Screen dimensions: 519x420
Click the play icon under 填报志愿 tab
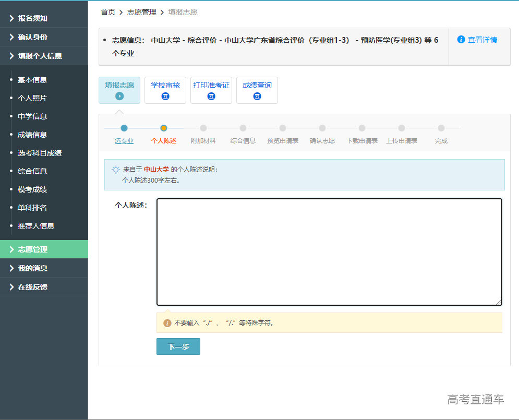coord(119,96)
